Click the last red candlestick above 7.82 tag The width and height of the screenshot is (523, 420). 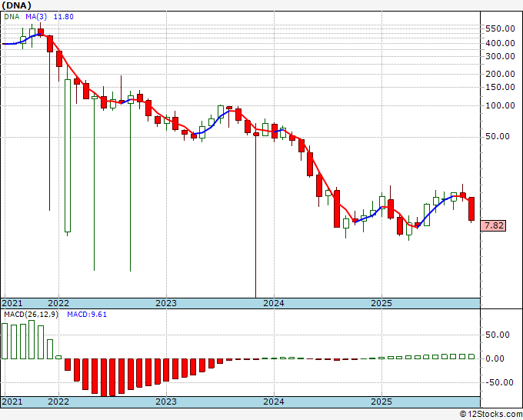(471, 208)
